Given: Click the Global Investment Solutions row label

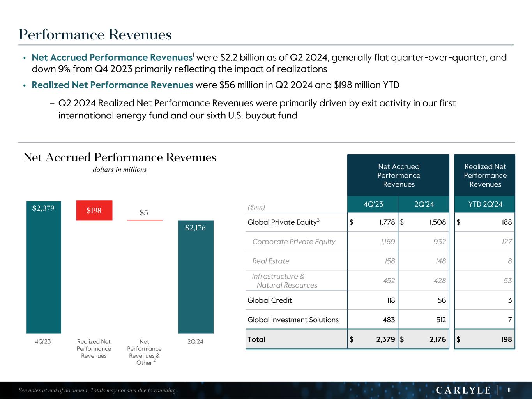Looking at the screenshot, I should pyautogui.click(x=293, y=320).
